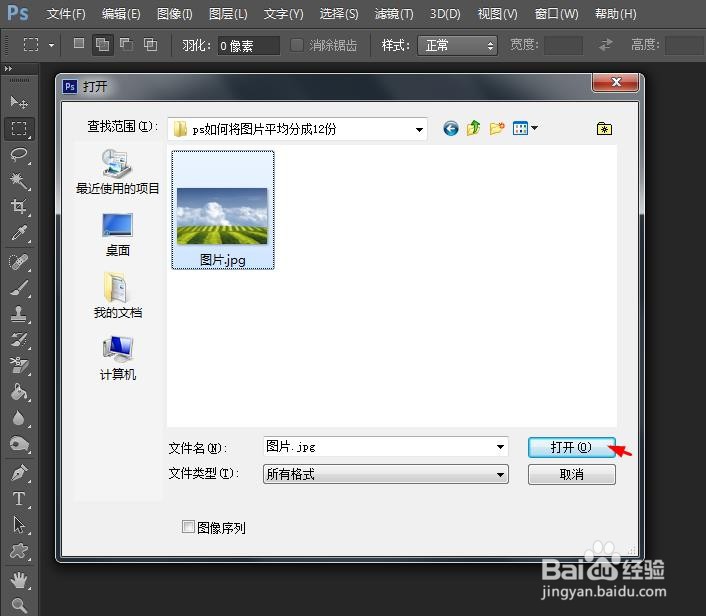This screenshot has height=616, width=706.
Task: Select the Zoom tool
Action: click(18, 605)
